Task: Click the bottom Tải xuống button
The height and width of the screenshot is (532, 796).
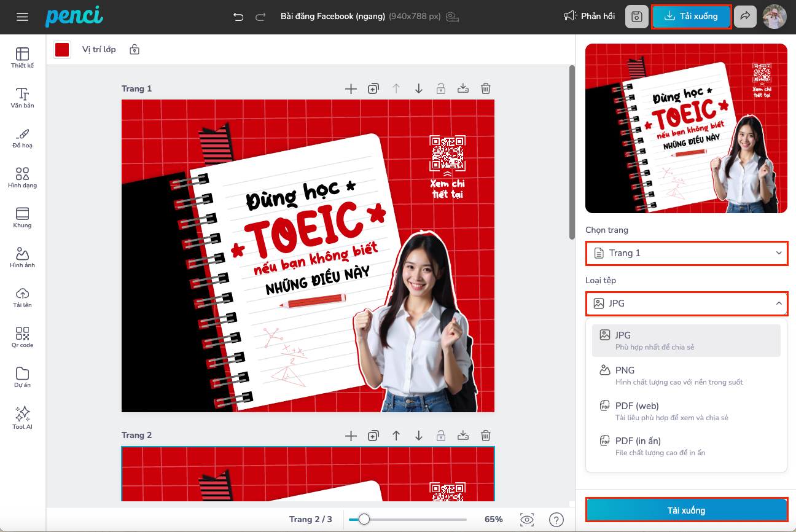Action: point(686,510)
